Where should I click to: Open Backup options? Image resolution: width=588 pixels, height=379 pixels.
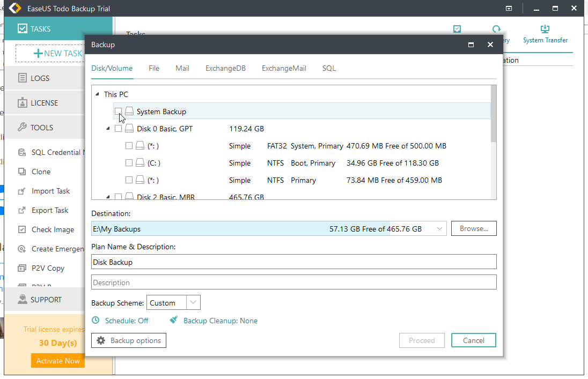click(129, 340)
